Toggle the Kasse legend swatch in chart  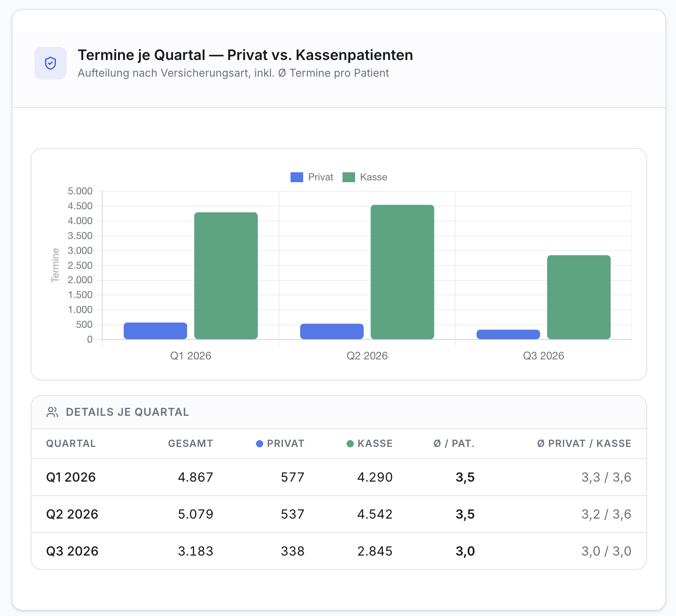point(349,177)
